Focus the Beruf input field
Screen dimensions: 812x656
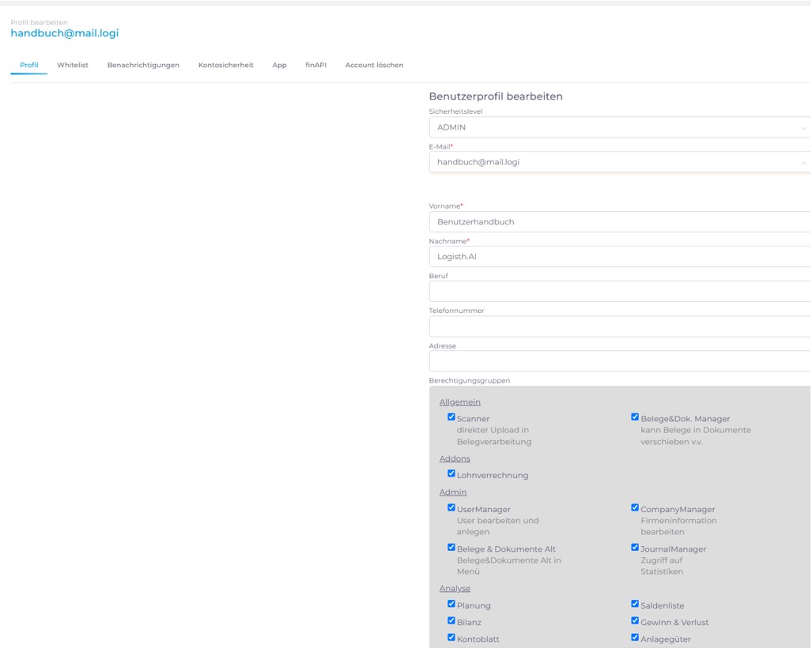620,291
